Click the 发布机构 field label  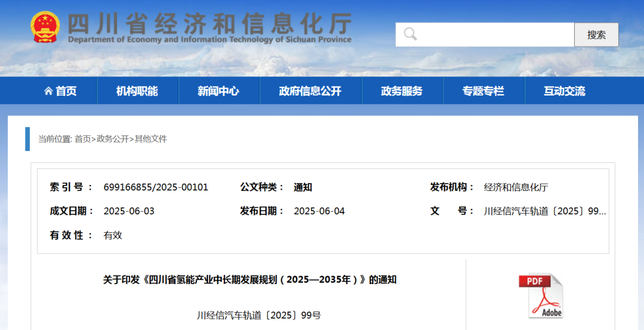[x=452, y=187]
